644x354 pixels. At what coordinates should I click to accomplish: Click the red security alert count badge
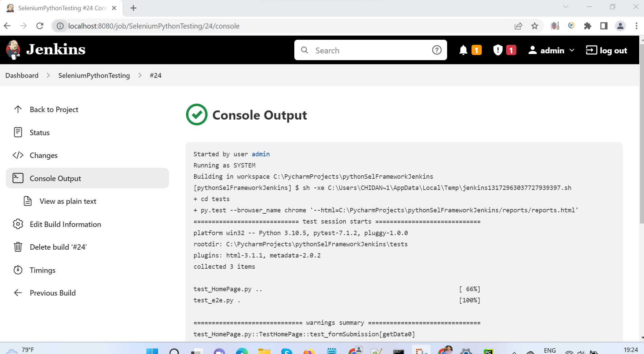[x=511, y=50]
